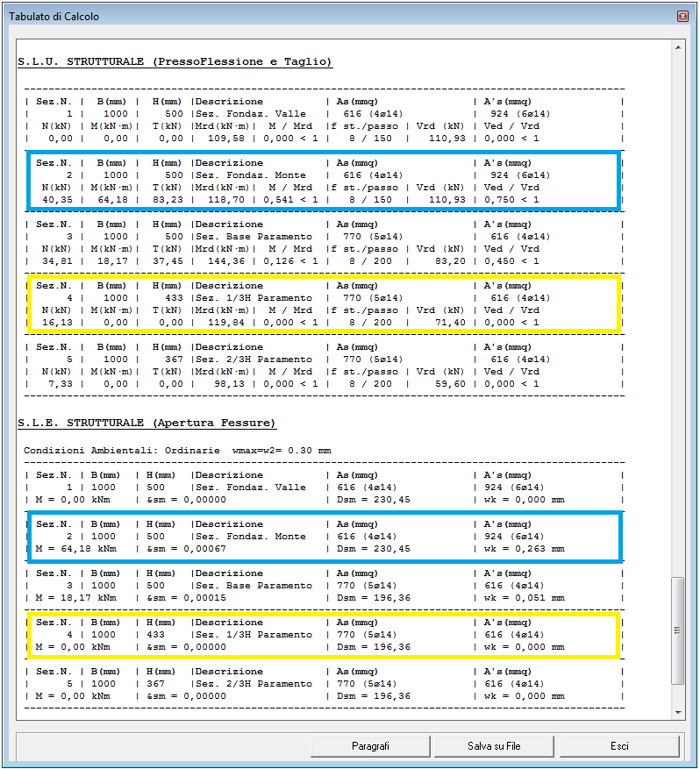This screenshot has height=769, width=700.
Task: Select 'Sez. Fondaz. Valle' in S.L.E. table
Action: 251,488
